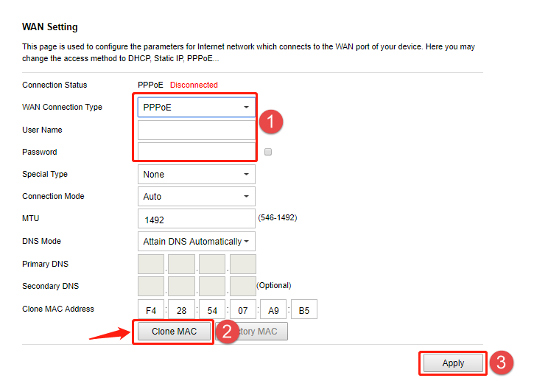Click the Apply button
The width and height of the screenshot is (534, 392).
(453, 363)
